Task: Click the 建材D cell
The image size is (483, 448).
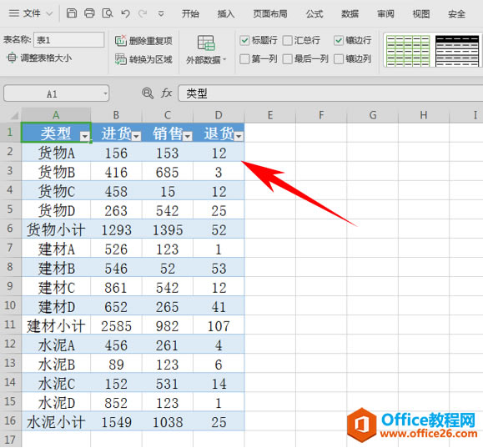Action: (56, 306)
